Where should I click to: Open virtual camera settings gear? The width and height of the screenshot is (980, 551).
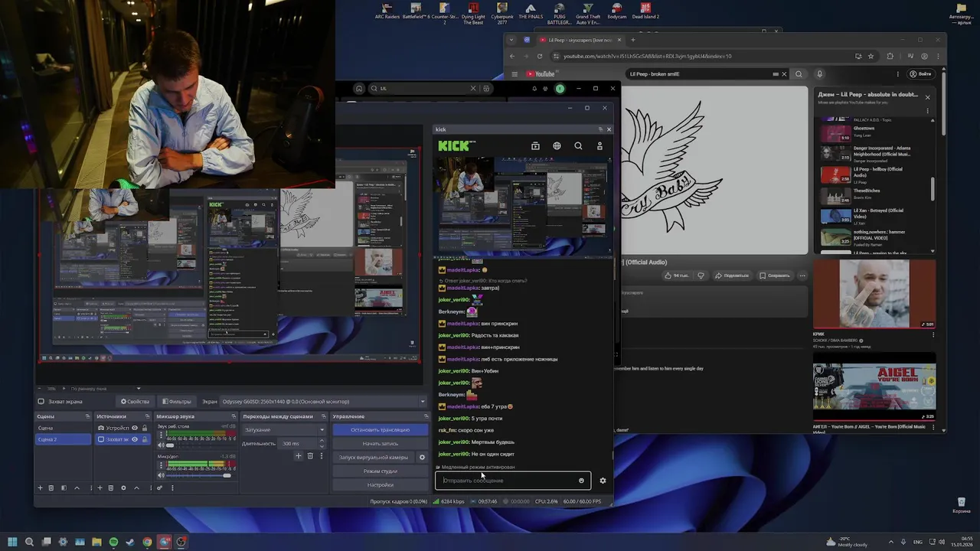pos(422,458)
